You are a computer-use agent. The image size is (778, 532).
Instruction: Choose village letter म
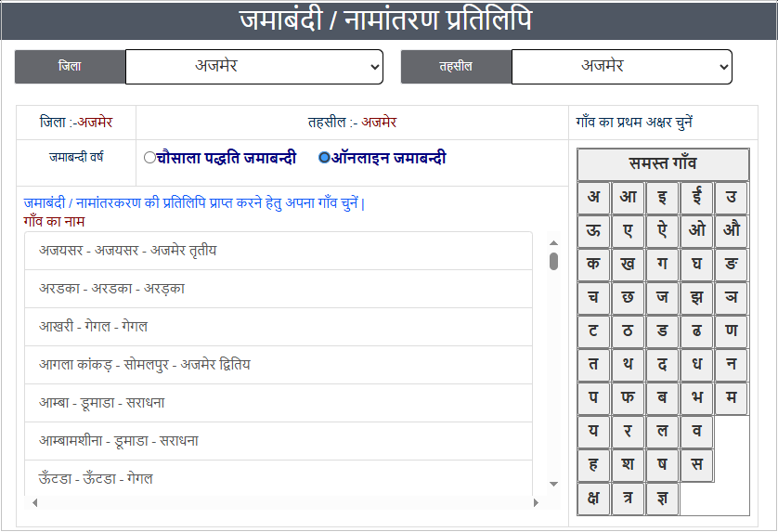pos(732,398)
